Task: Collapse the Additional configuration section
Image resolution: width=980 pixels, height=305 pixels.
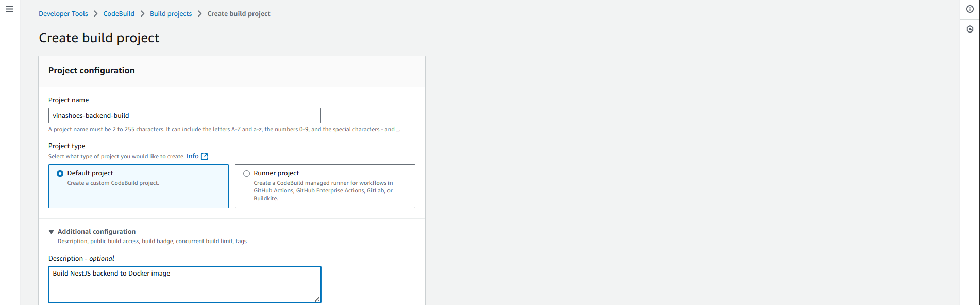Action: click(52, 232)
